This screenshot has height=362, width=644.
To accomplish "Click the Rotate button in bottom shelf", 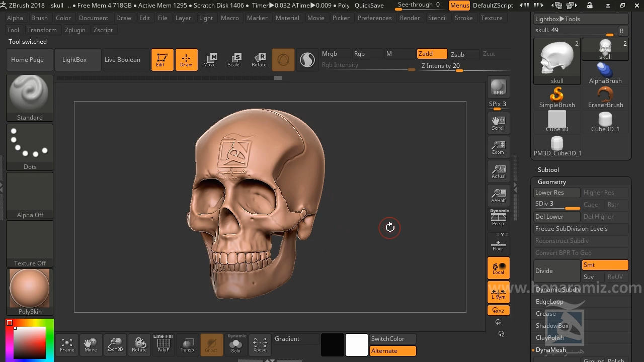I will [x=139, y=344].
